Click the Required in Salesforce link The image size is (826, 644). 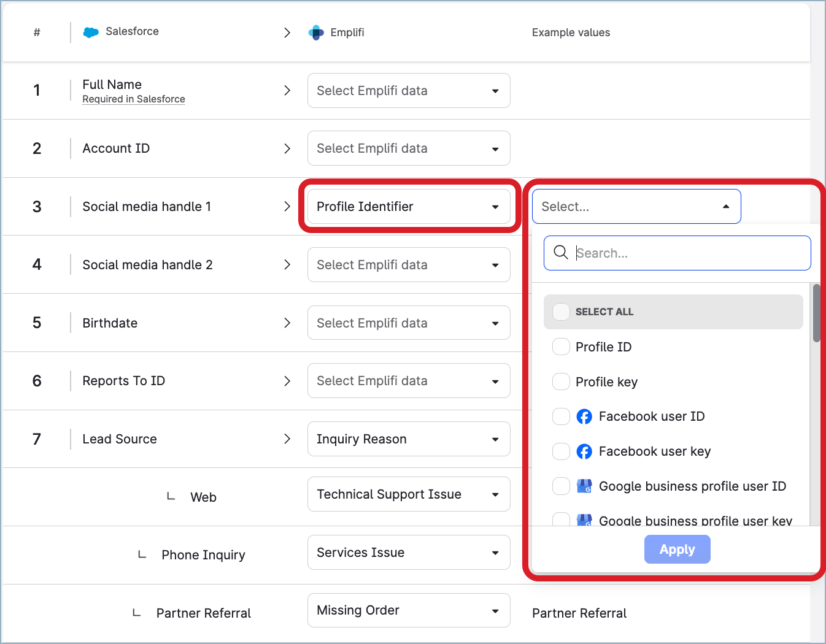[134, 99]
